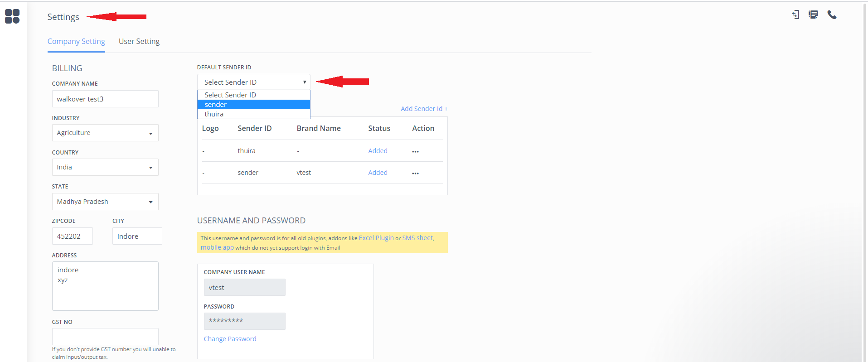Open action menu for thuira sender
868x362 pixels.
pyautogui.click(x=415, y=151)
